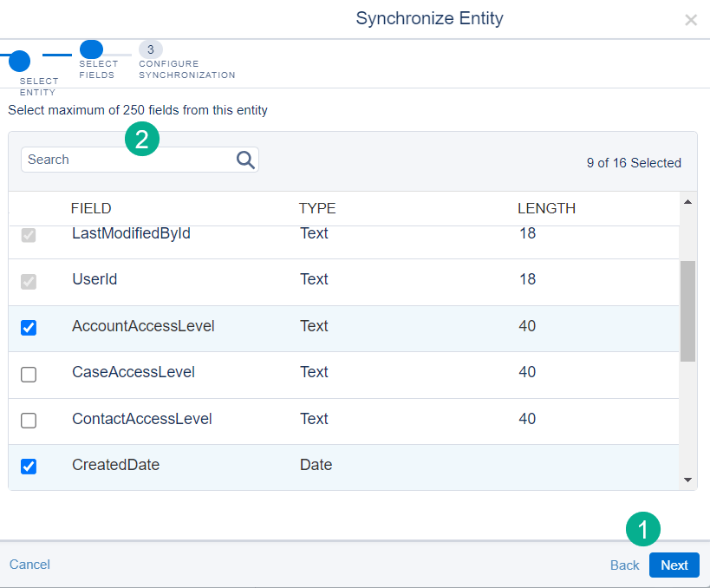This screenshot has height=588, width=710.
Task: Click the FIELD column header
Action: (x=91, y=208)
